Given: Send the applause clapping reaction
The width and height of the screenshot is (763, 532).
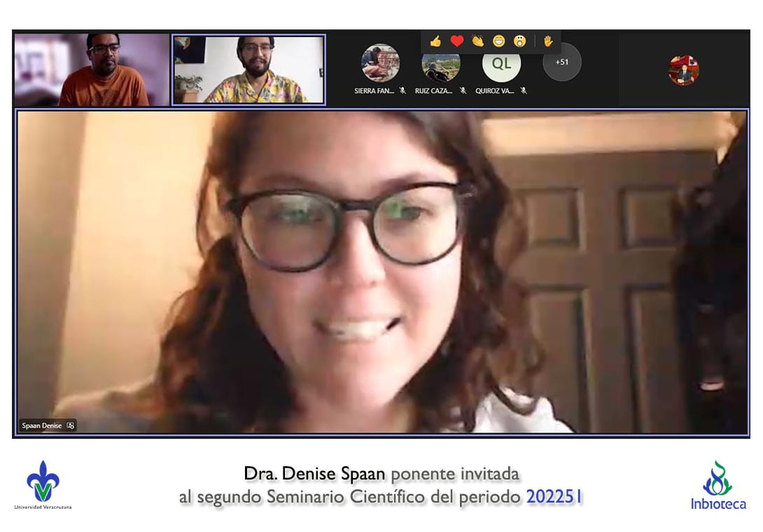Looking at the screenshot, I should pyautogui.click(x=477, y=41).
